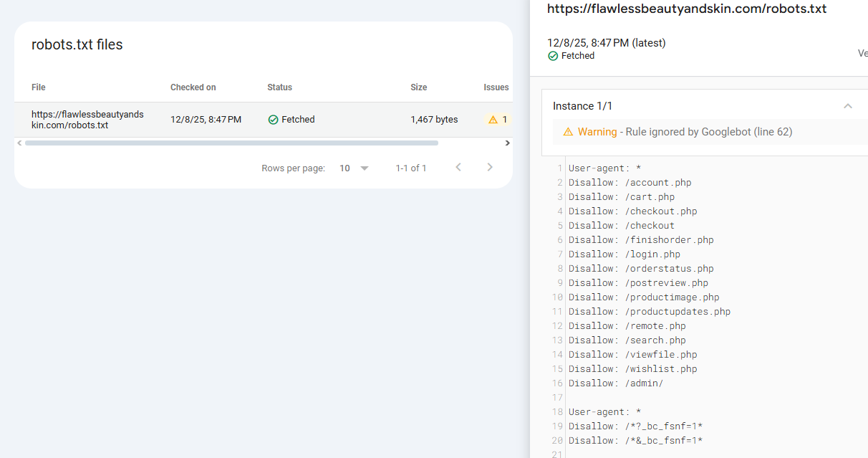Click the green Fetched icon under latest timestamp
The image size is (868, 458).
[553, 56]
